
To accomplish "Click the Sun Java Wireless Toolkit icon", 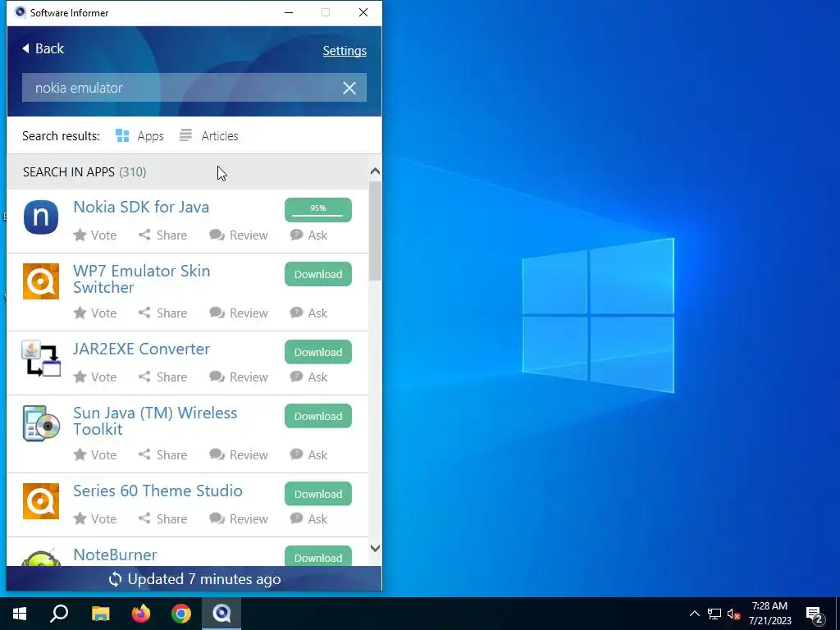I will click(41, 423).
